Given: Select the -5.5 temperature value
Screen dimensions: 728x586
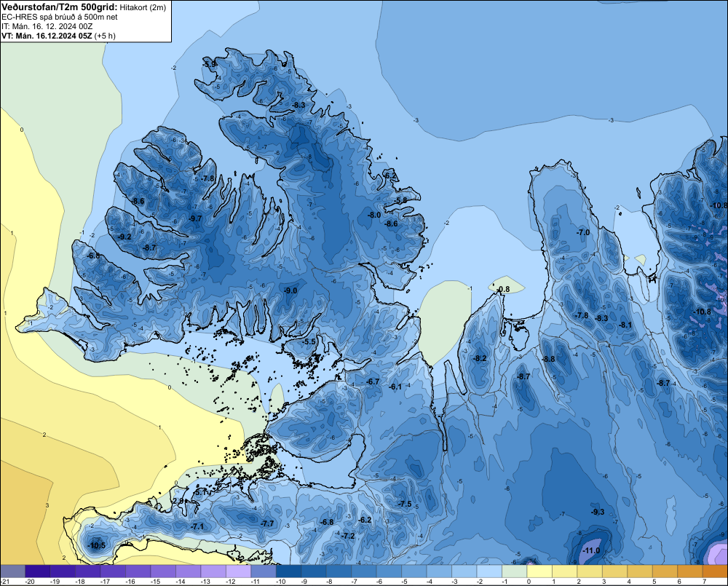Looking at the screenshot, I should [x=309, y=341].
